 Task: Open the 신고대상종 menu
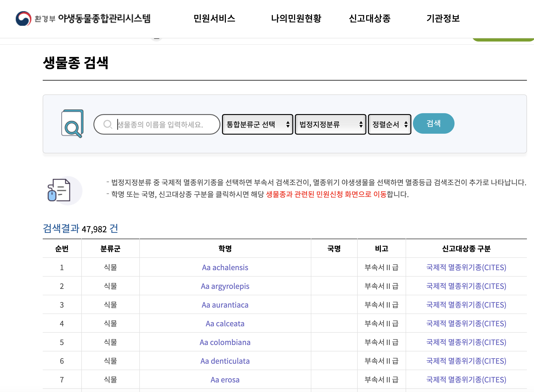pos(369,18)
